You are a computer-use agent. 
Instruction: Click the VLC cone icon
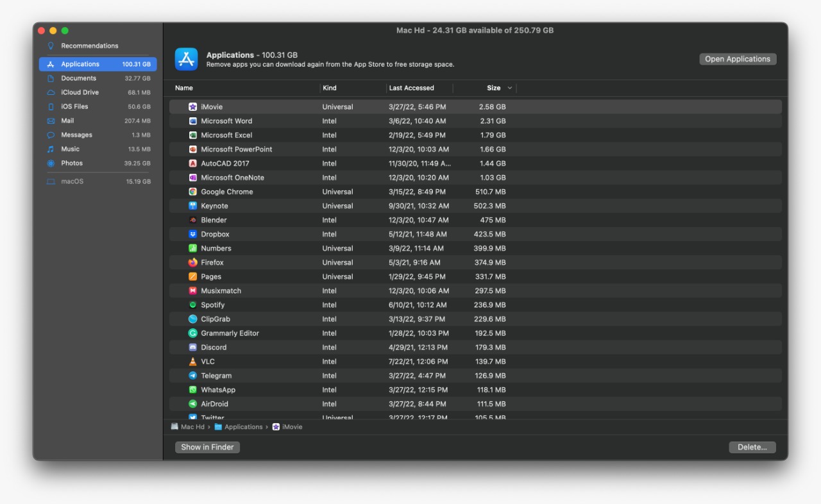pos(192,362)
